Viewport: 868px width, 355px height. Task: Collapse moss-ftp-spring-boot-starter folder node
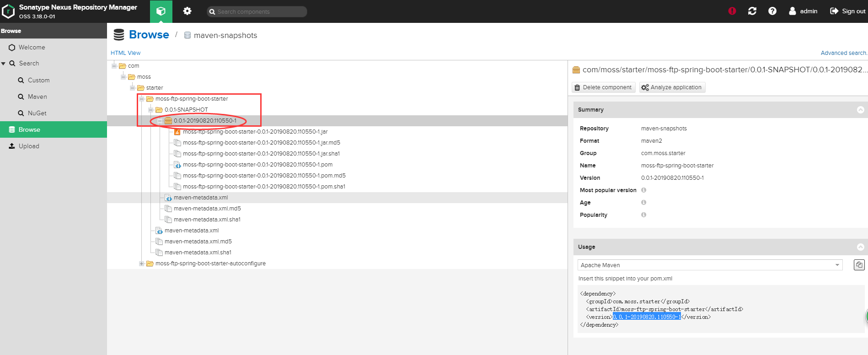[x=142, y=99]
